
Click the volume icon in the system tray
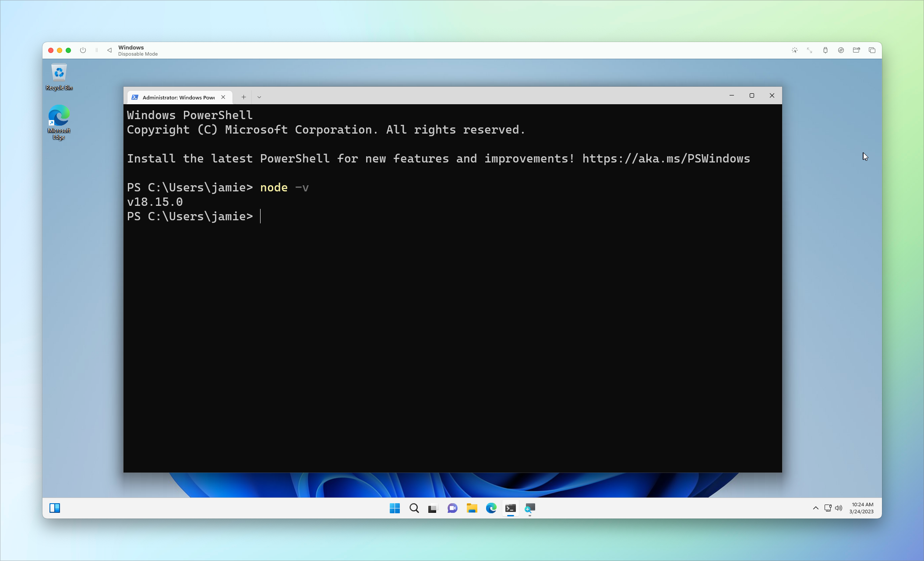(839, 508)
